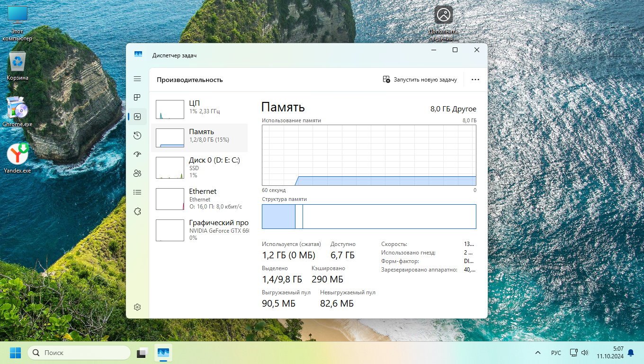Click the '1,2 ГБ (0 МБ)' in-use value
The width and height of the screenshot is (644, 364).
tap(288, 255)
